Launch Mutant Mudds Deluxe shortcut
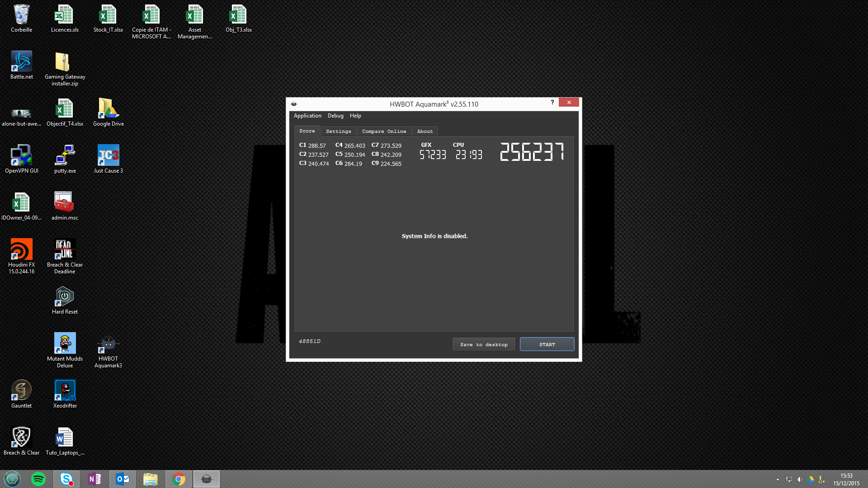 (65, 351)
